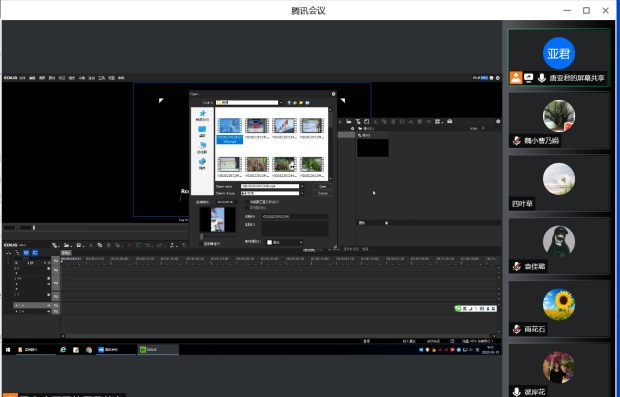The height and width of the screenshot is (397, 620).
Task: Click the red delete icon on timeline toolbar
Action: 129,246
